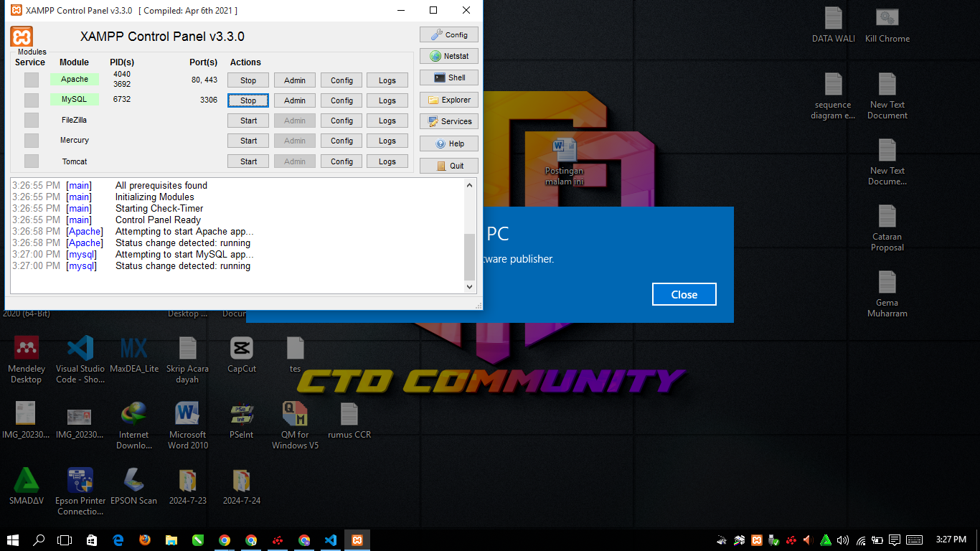Image resolution: width=980 pixels, height=551 pixels.
Task: View Logs for the Apache module
Action: point(387,80)
